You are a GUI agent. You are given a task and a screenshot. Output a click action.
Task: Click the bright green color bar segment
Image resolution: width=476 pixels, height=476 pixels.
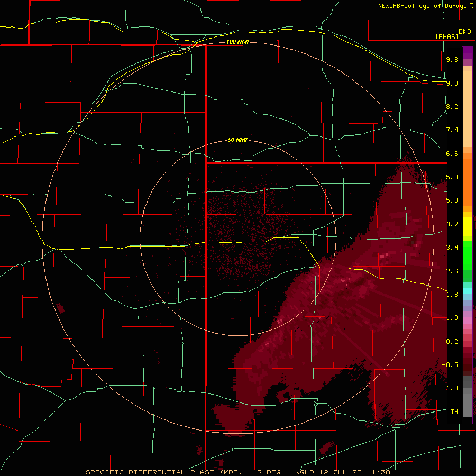click(x=467, y=255)
